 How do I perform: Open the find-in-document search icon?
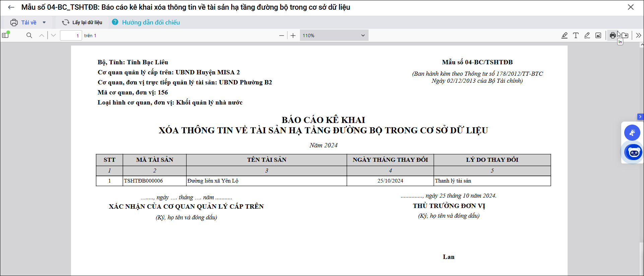pyautogui.click(x=29, y=35)
